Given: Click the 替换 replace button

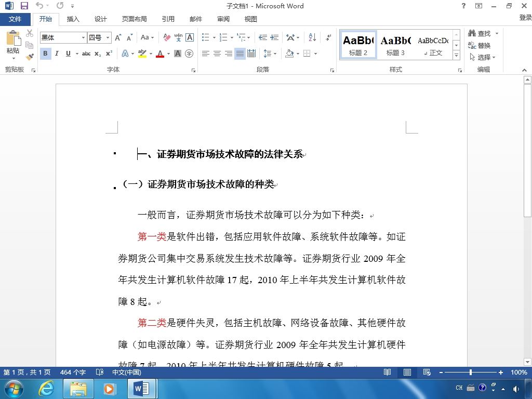Looking at the screenshot, I should pos(479,45).
